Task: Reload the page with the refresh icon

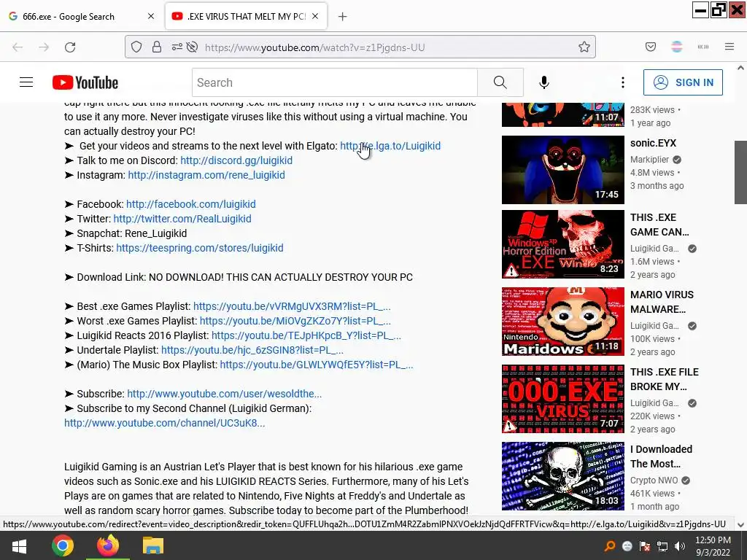Action: click(70, 47)
